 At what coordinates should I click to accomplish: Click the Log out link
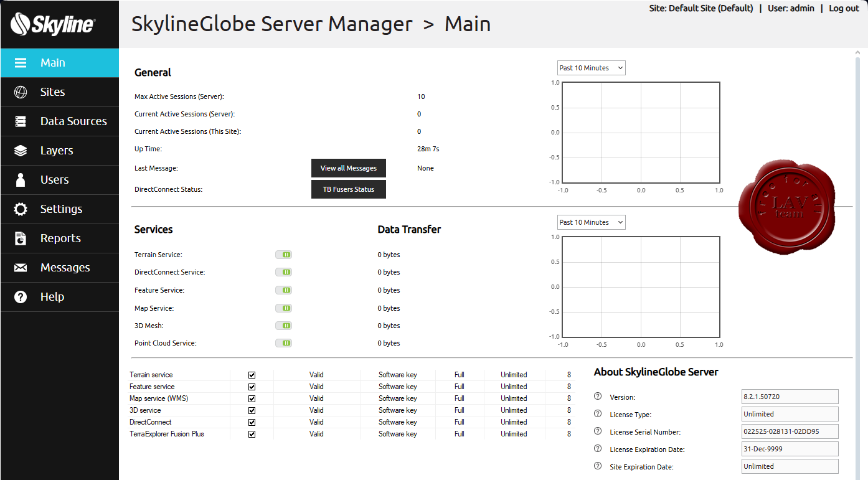(844, 8)
